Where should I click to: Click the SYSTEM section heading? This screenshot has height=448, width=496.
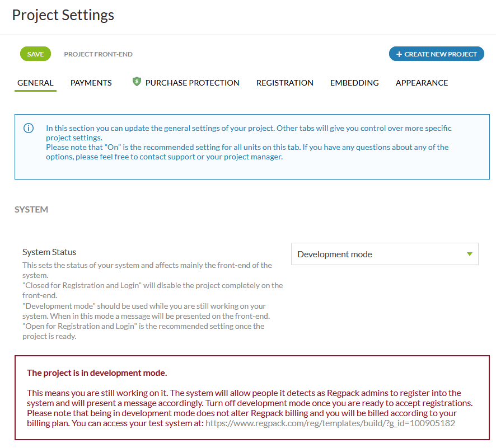31,210
